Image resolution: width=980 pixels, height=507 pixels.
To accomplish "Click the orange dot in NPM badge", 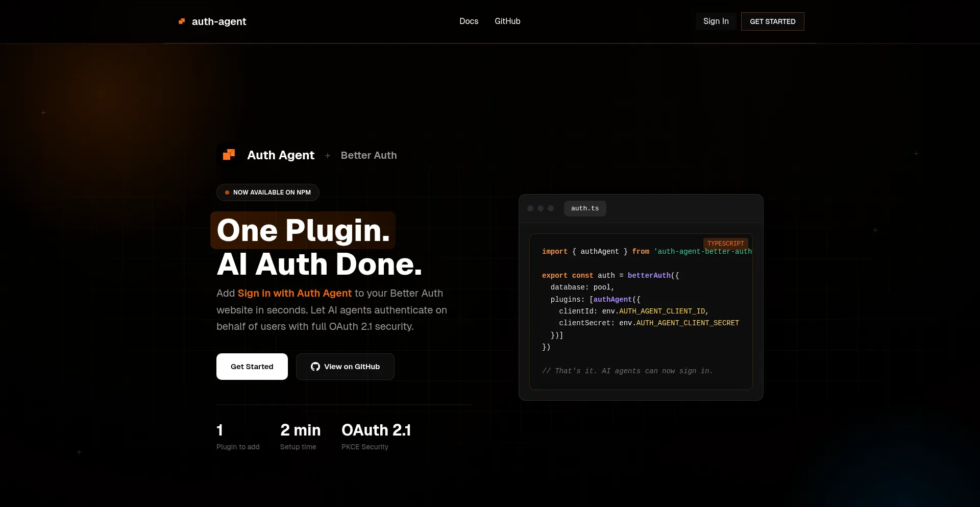I will click(x=227, y=192).
